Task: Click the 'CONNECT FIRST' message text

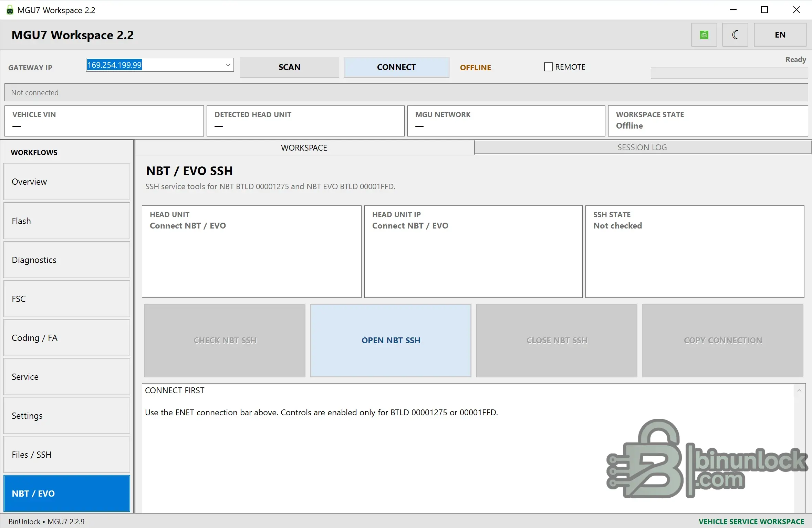Action: [175, 390]
